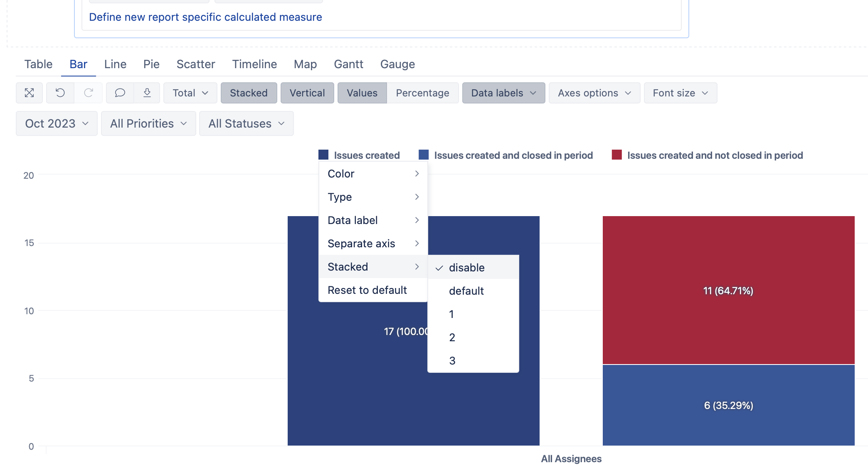Switch data labels from Values to Percentage
This screenshot has width=868, height=468.
click(x=422, y=93)
